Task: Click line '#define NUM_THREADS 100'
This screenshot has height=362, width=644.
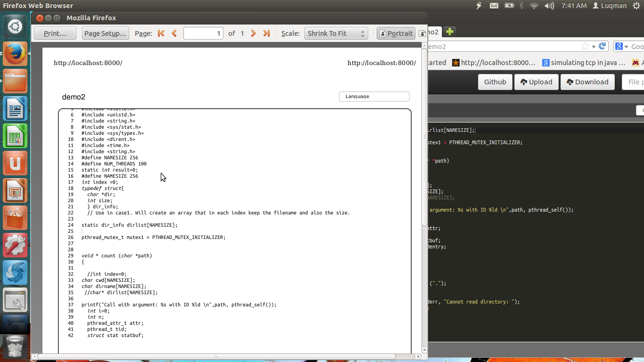Action: 114,164
